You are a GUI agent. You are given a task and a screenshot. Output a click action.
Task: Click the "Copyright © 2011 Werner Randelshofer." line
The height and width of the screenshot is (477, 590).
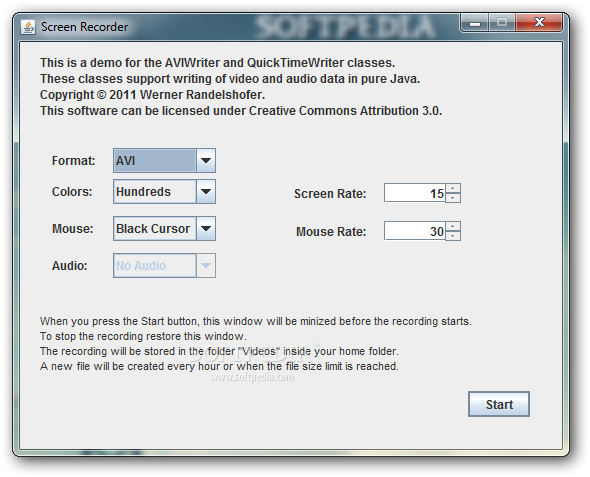(152, 95)
